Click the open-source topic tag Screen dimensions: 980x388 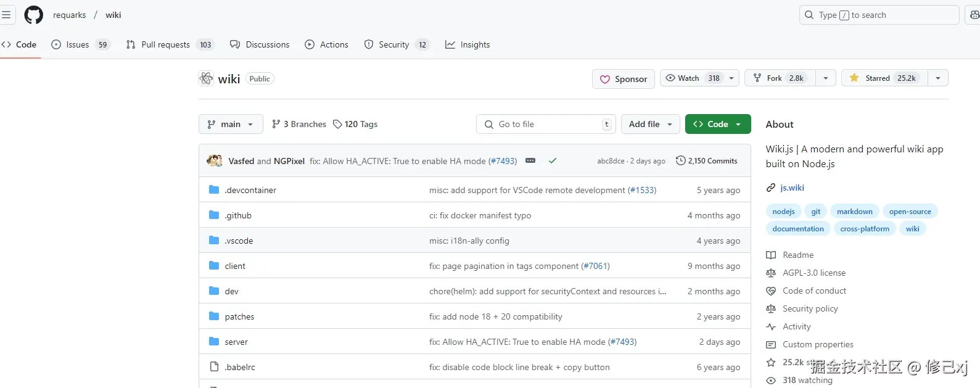[910, 212]
